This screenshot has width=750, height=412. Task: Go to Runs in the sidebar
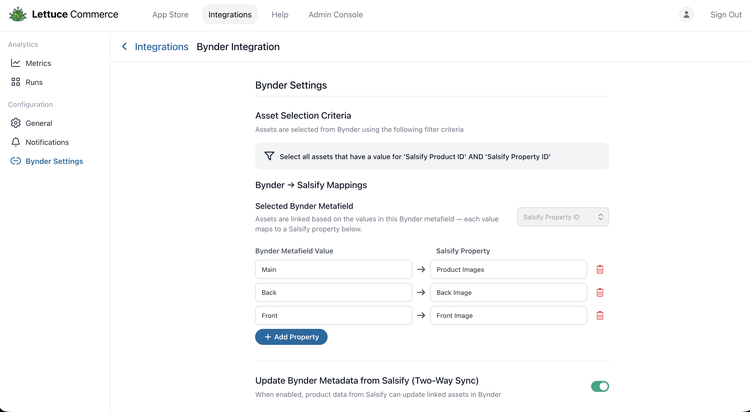[x=34, y=82]
